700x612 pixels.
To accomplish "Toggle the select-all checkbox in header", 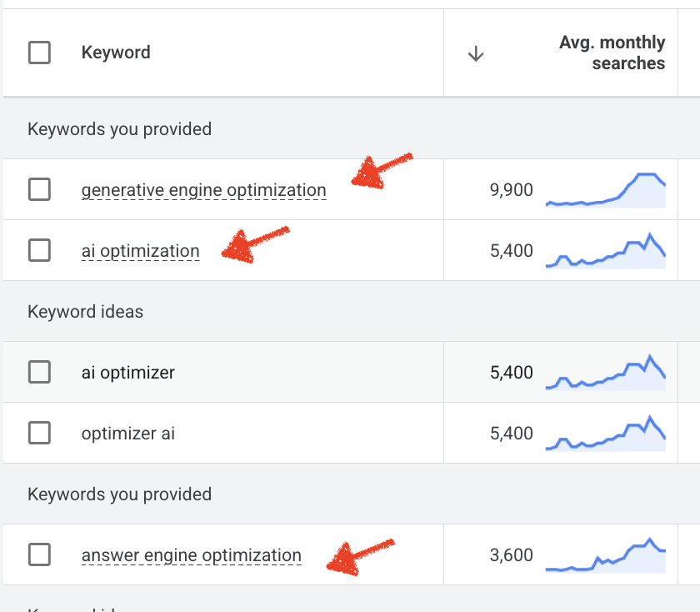I will [39, 53].
